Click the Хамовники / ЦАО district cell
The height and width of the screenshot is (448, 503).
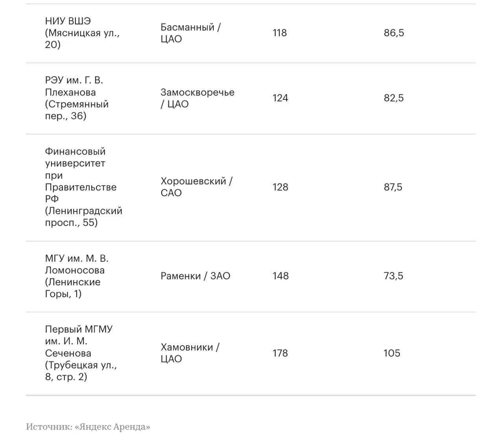(190, 353)
